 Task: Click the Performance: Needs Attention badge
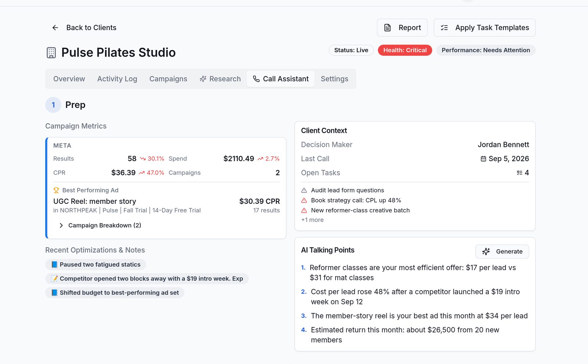click(x=486, y=50)
